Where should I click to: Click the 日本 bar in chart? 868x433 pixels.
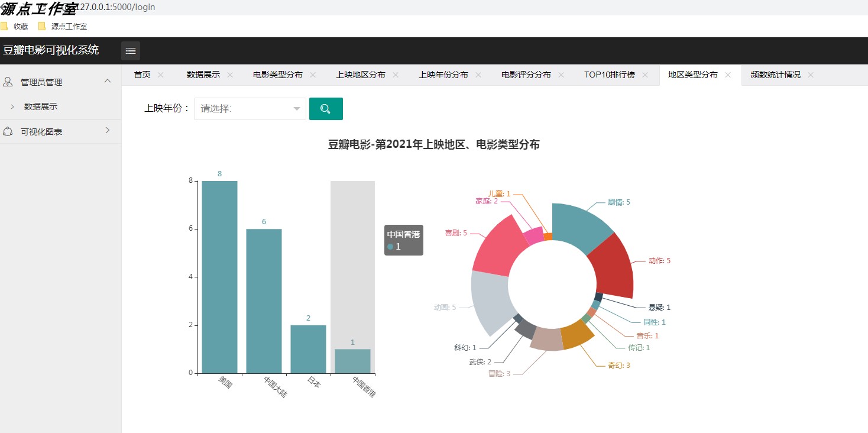coord(308,349)
